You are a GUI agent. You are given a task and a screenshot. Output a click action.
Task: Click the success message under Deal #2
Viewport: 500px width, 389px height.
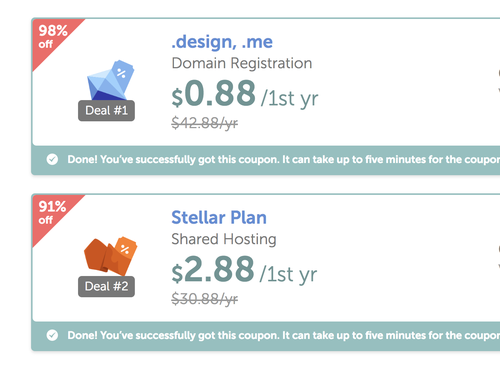283,335
